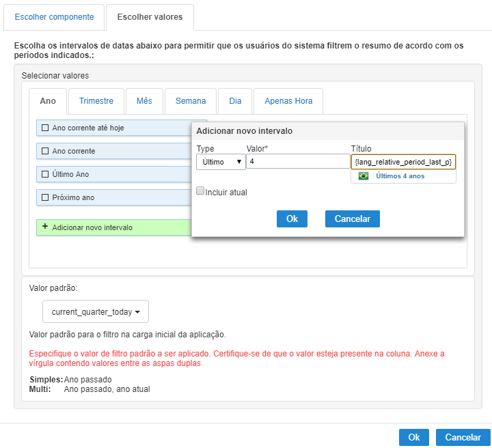Open the Dia period tab
Screen dimensions: 492x448
pos(235,101)
